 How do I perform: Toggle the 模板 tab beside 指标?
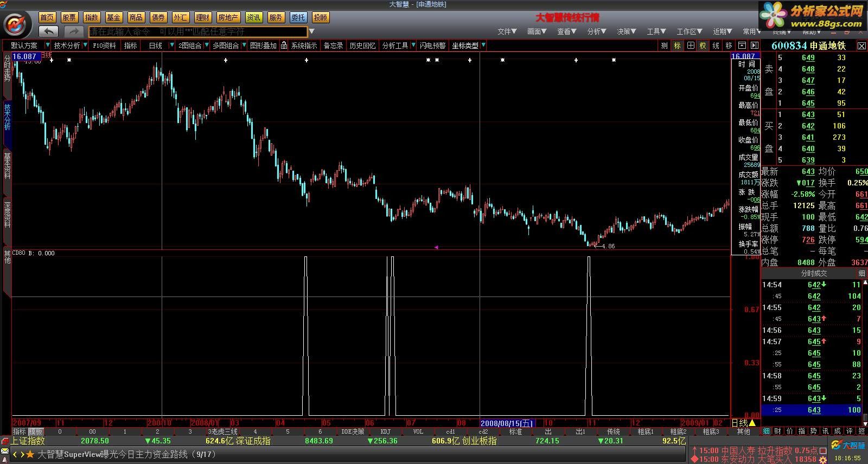[35, 431]
